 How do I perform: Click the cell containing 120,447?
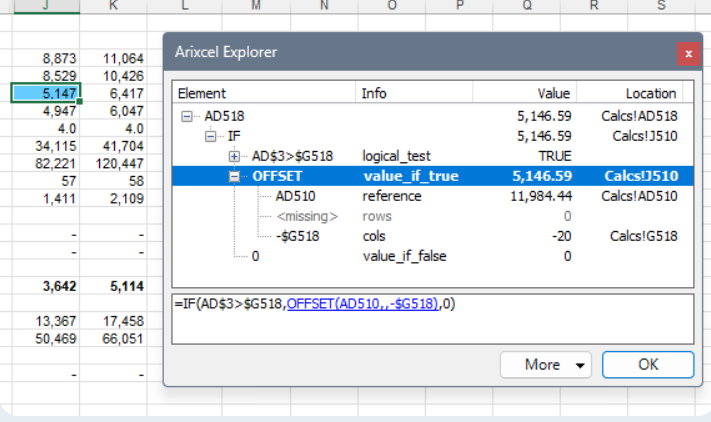click(114, 164)
